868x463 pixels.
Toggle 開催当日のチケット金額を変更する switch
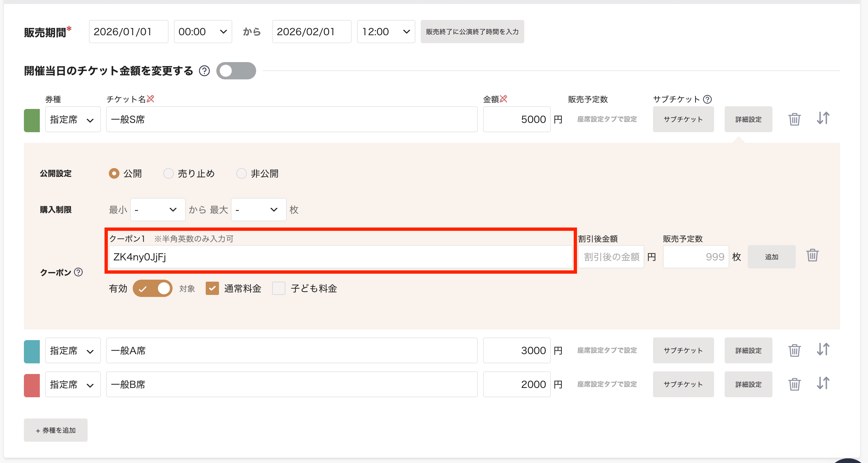(236, 71)
